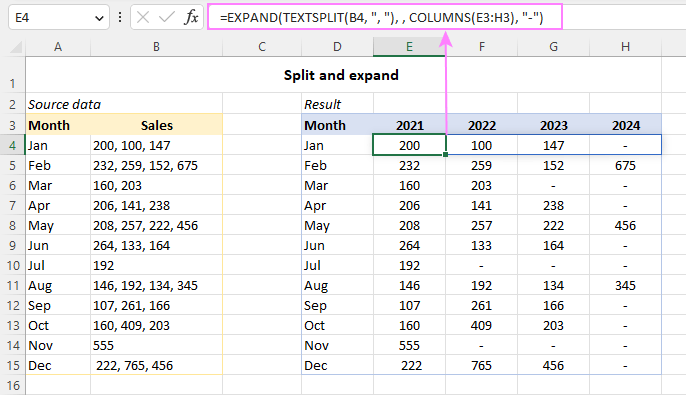The width and height of the screenshot is (686, 395).
Task: Click the 'Result' label cell
Action: (337, 105)
